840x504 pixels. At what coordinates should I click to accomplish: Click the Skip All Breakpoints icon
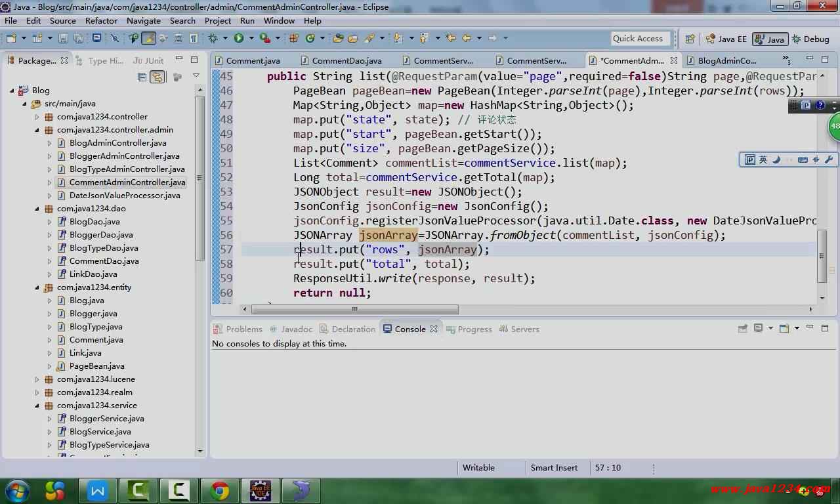115,38
